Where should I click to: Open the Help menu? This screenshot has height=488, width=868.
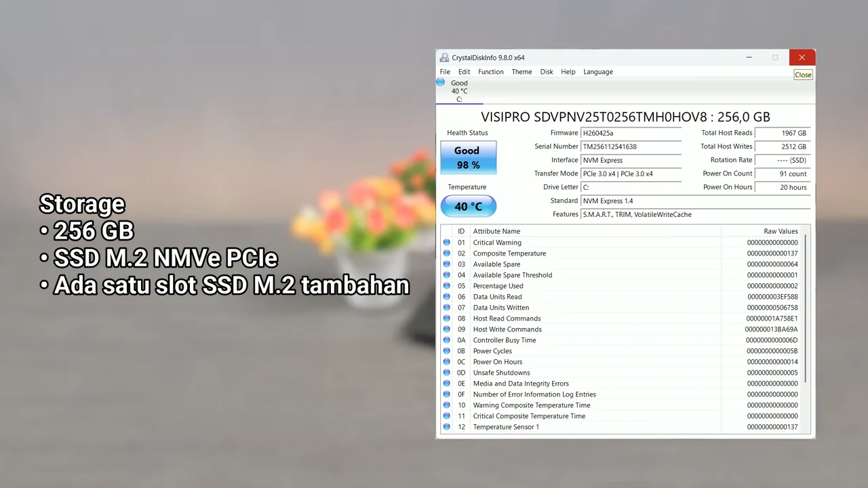click(568, 72)
